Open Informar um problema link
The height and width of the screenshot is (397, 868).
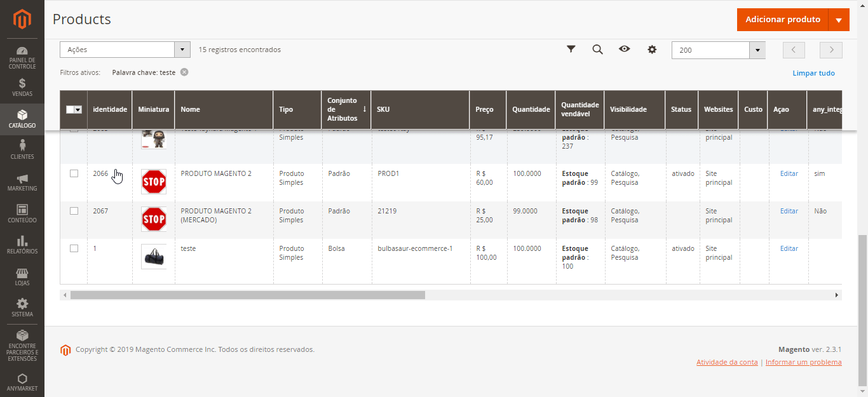803,362
